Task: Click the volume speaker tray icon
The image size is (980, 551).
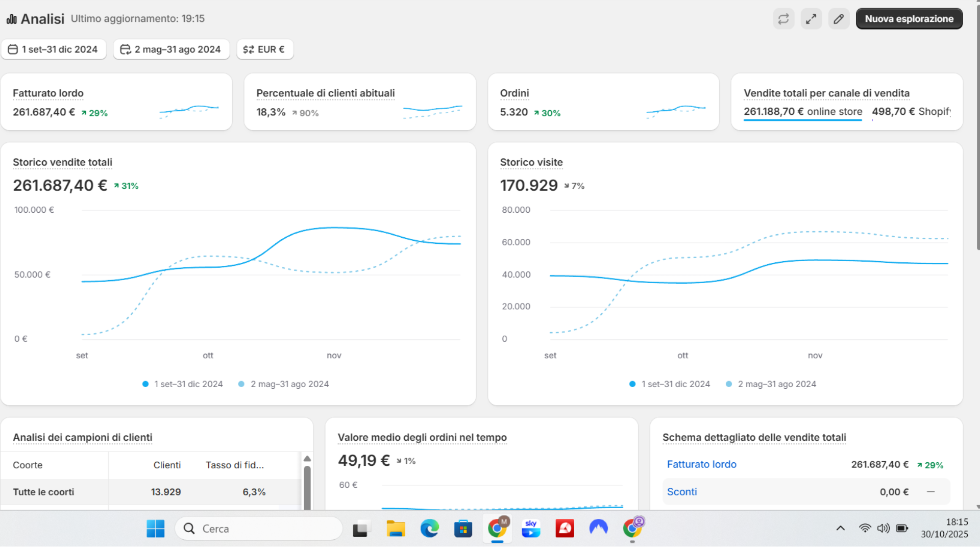Action: [884, 528]
